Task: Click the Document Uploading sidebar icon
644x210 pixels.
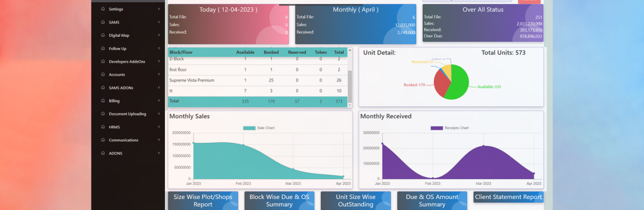Action: [x=103, y=114]
